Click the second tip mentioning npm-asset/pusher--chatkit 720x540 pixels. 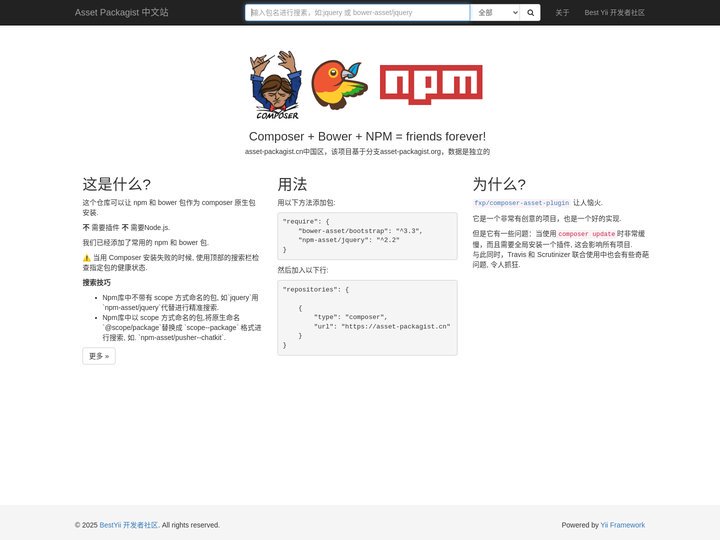[x=182, y=327]
